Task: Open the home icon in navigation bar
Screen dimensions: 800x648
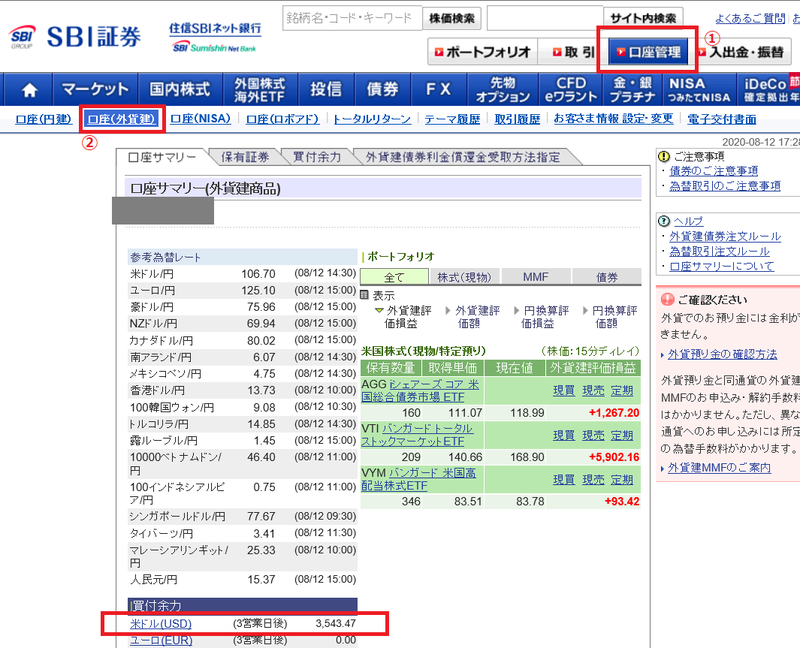Action: click(29, 90)
